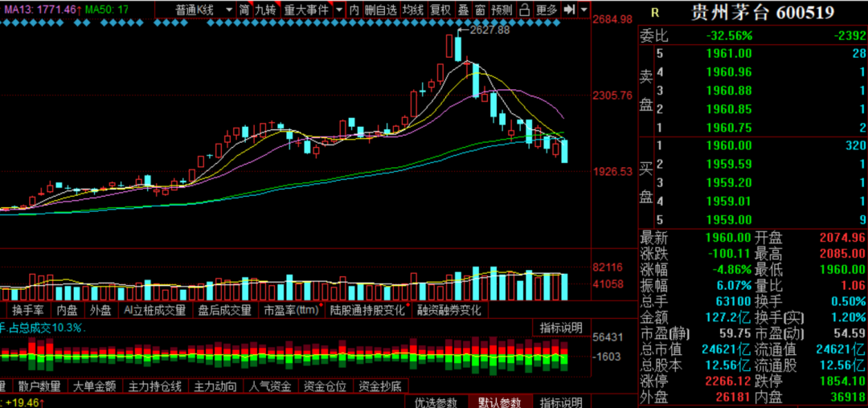
Task: Select the 市盈率(ttm) tab
Action: (293, 310)
